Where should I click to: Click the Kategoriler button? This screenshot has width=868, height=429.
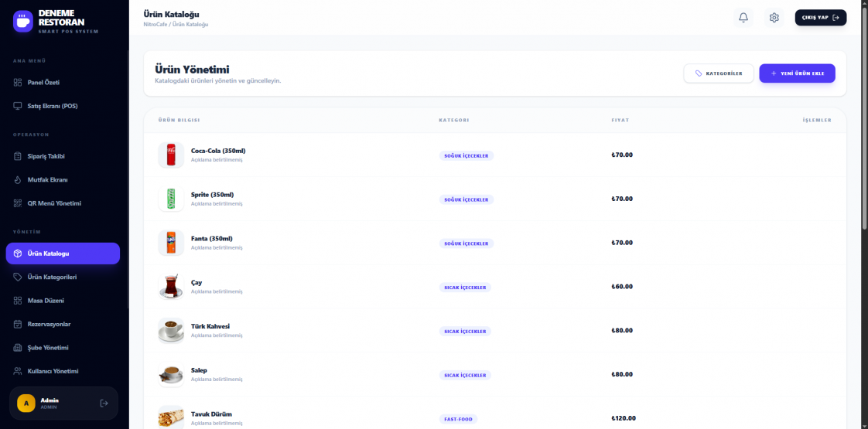(x=718, y=73)
